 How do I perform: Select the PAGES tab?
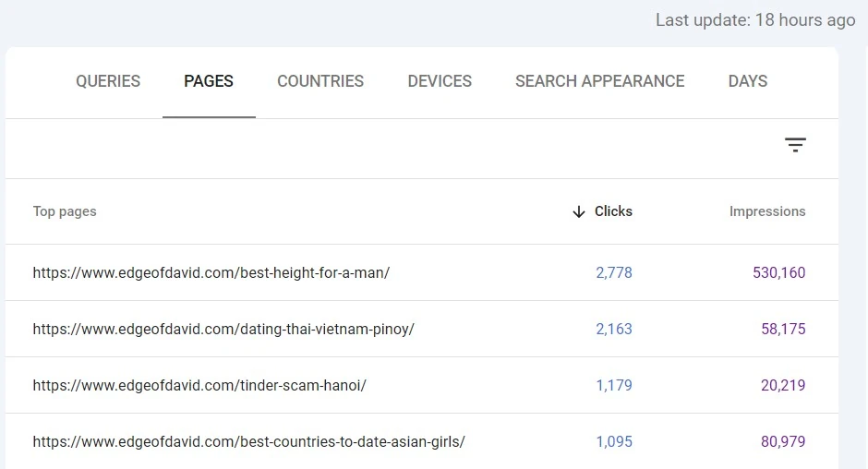point(209,81)
